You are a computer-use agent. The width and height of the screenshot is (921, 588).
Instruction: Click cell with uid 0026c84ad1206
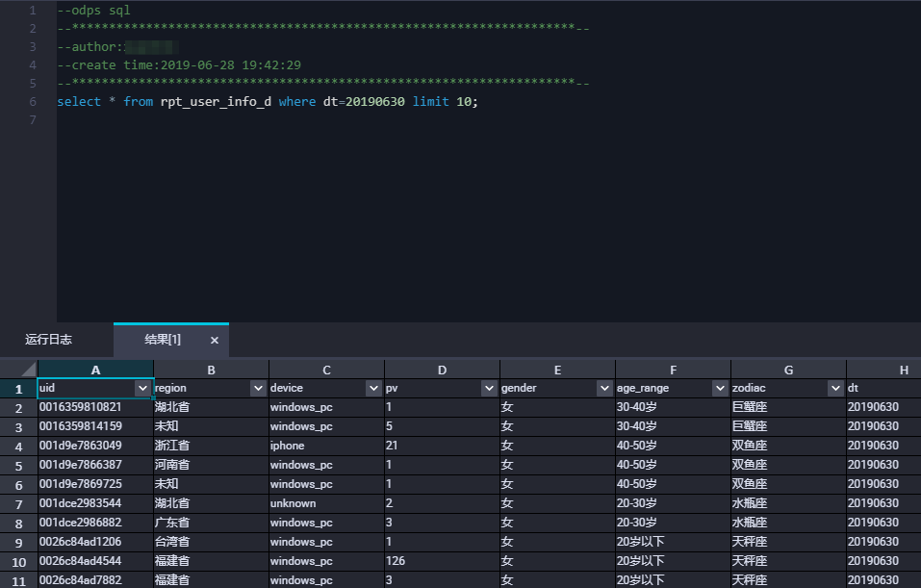click(95, 542)
